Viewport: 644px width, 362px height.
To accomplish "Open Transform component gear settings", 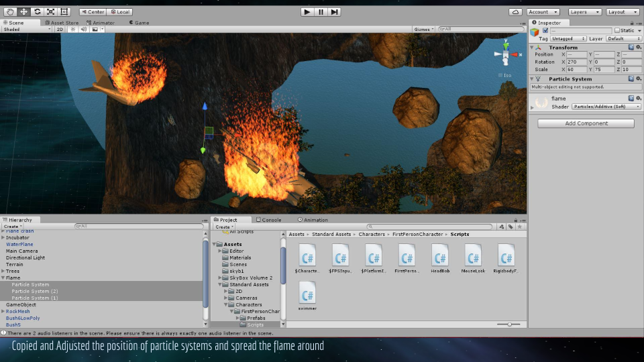I will pyautogui.click(x=638, y=48).
